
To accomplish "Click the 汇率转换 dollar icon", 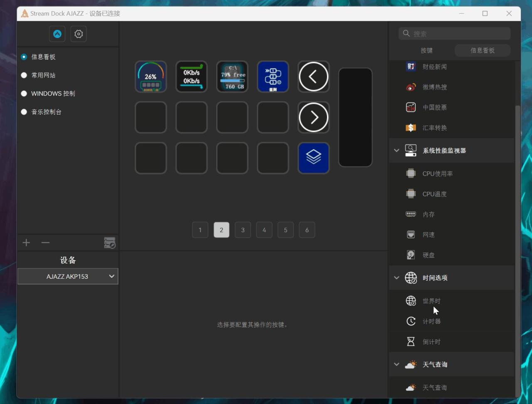I will (411, 128).
